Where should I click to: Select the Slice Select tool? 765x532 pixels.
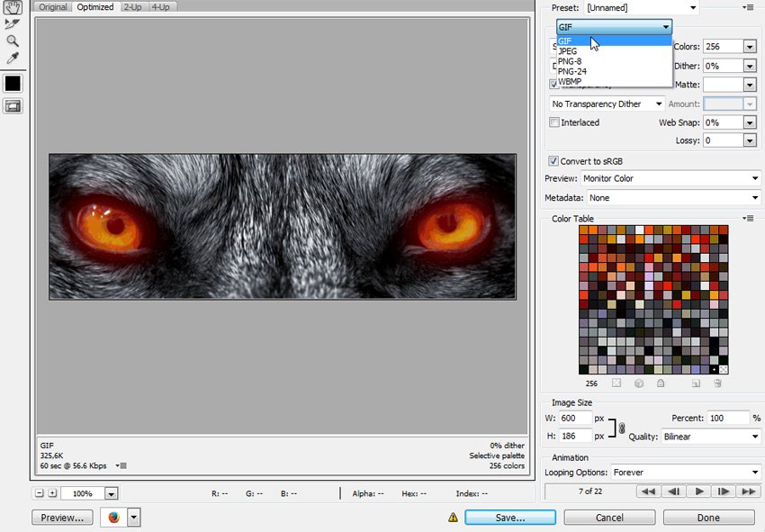13,23
